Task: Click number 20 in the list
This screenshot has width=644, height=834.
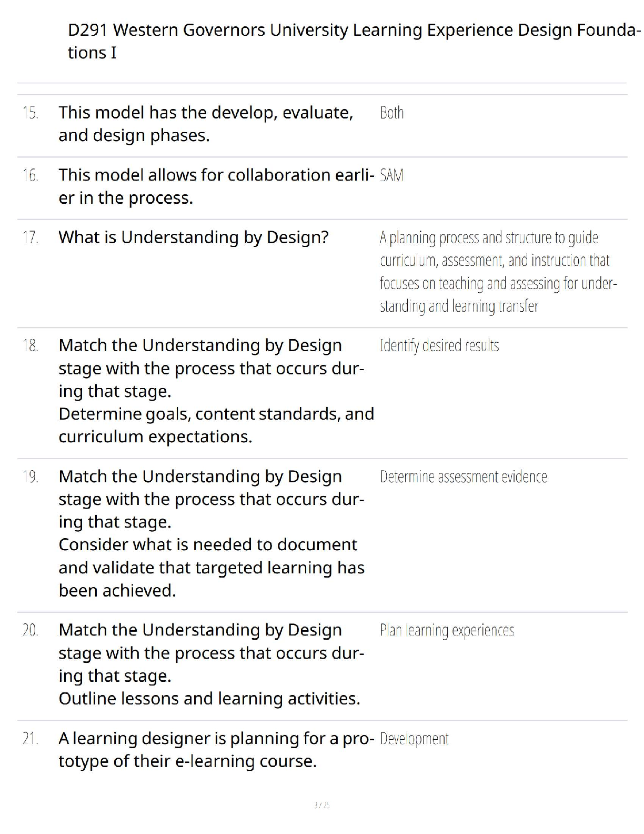Action: click(x=30, y=630)
